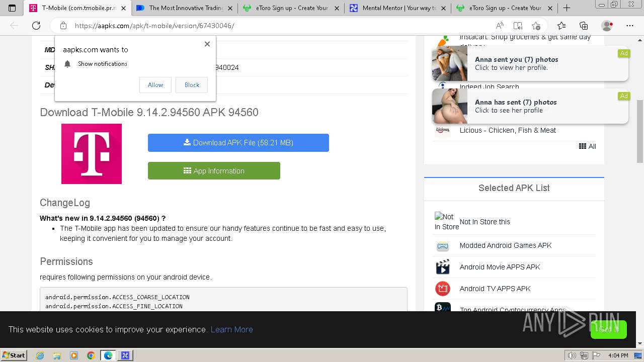This screenshot has height=362, width=644.
Task: Click Learn More in the cookie banner
Action: click(231, 329)
